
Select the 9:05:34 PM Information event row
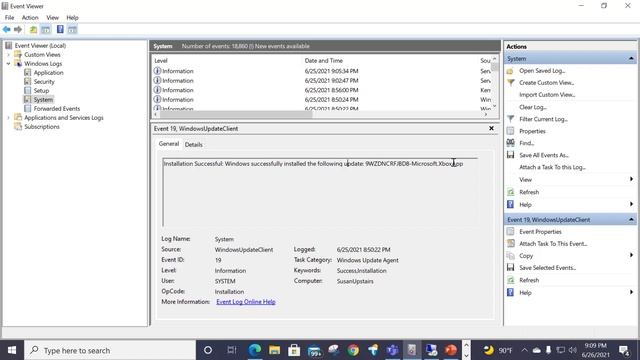(321, 71)
